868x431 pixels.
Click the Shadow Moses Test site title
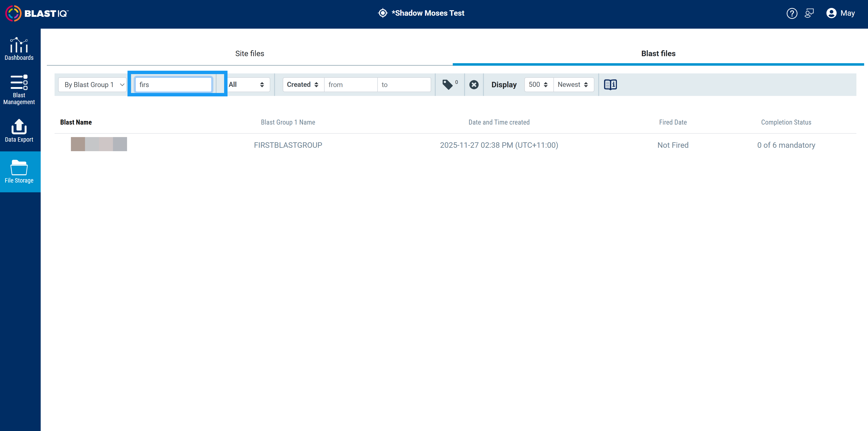pos(428,13)
